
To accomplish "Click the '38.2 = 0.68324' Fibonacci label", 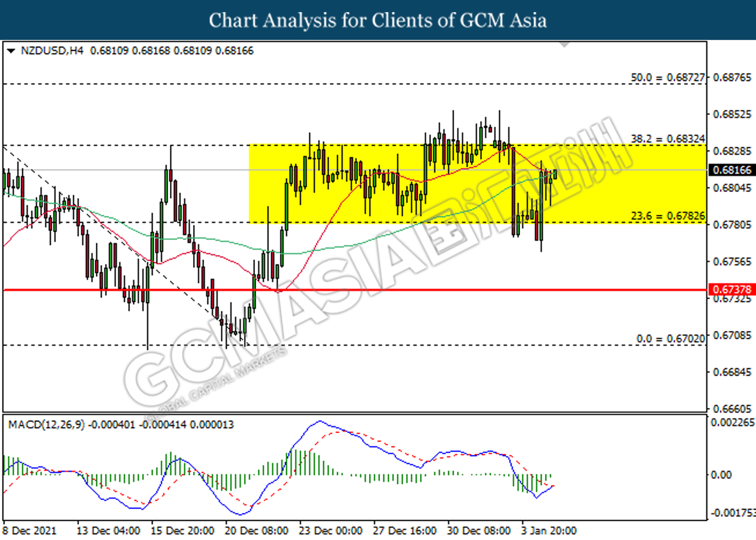I will [x=668, y=139].
